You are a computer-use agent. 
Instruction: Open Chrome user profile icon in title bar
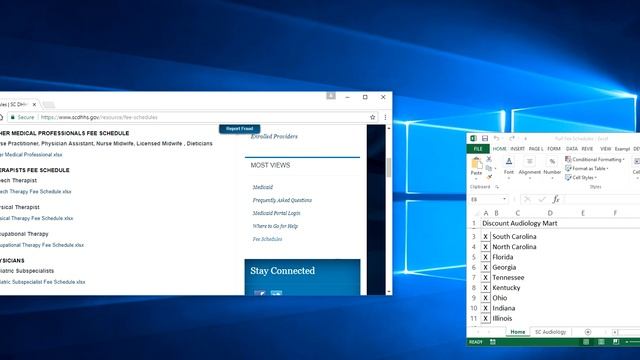click(331, 96)
